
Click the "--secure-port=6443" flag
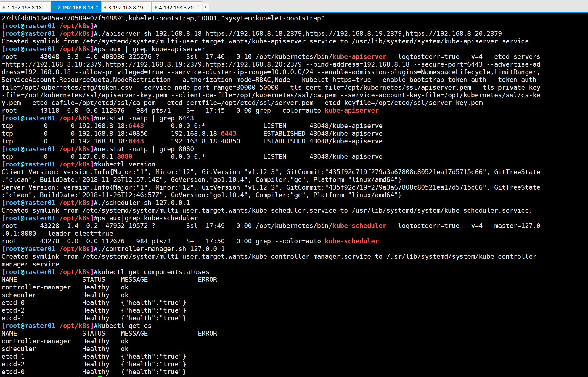click(x=448, y=64)
